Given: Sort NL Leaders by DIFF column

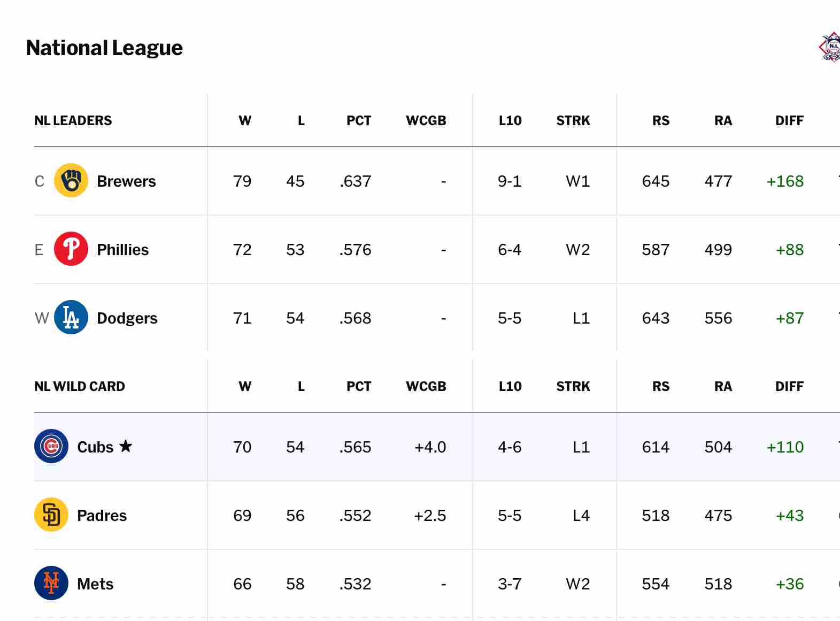Looking at the screenshot, I should (x=789, y=120).
